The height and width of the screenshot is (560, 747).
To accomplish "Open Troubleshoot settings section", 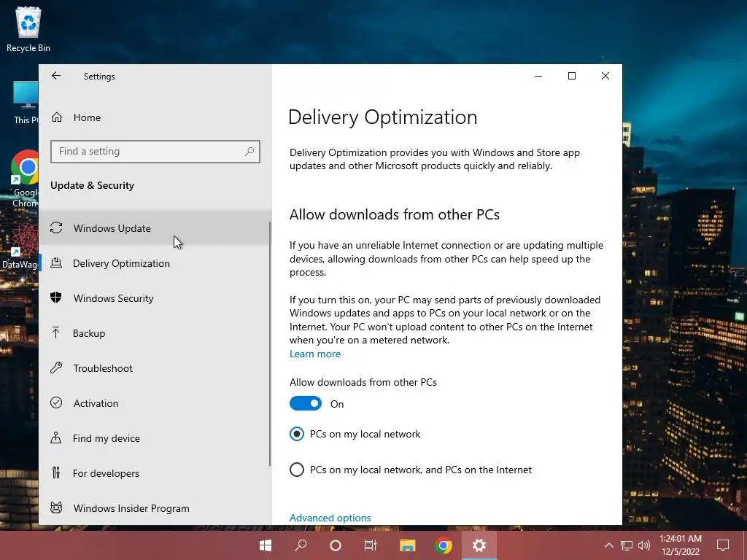I will 155,367.
